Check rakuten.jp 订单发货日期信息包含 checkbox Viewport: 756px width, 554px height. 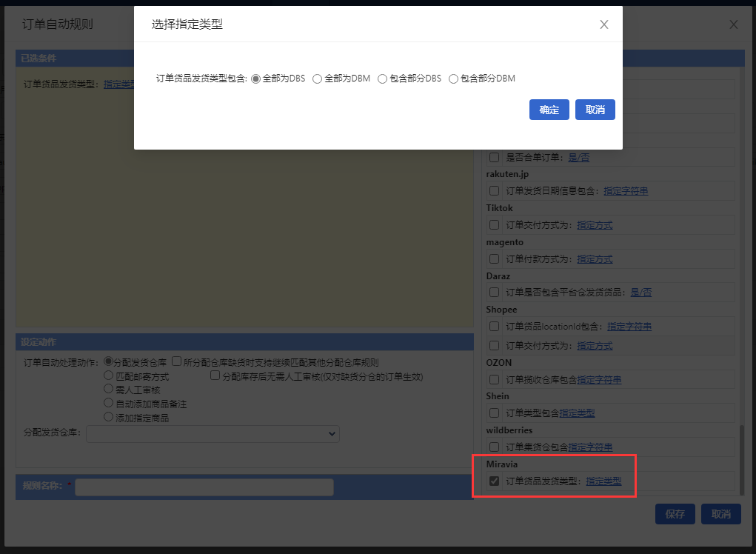click(x=494, y=191)
